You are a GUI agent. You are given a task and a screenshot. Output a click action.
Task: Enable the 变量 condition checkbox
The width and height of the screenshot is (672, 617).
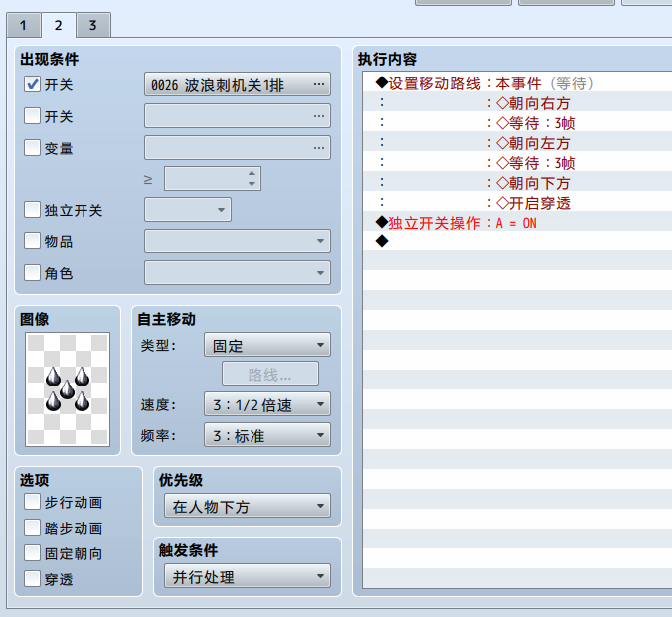tap(32, 148)
